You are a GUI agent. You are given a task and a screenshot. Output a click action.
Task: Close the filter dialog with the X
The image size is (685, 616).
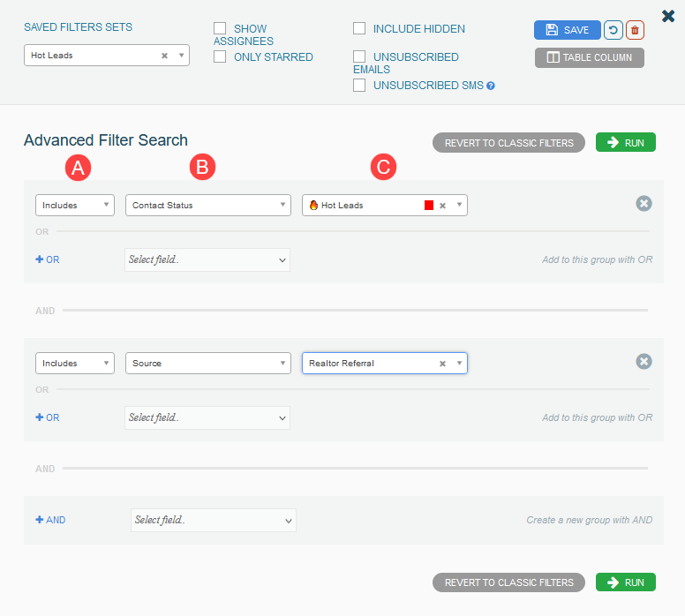(x=668, y=16)
